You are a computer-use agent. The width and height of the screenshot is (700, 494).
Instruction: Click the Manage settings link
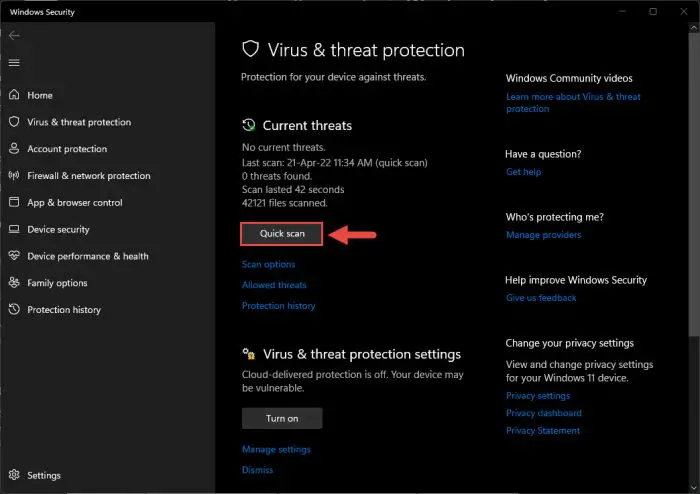pyautogui.click(x=276, y=449)
